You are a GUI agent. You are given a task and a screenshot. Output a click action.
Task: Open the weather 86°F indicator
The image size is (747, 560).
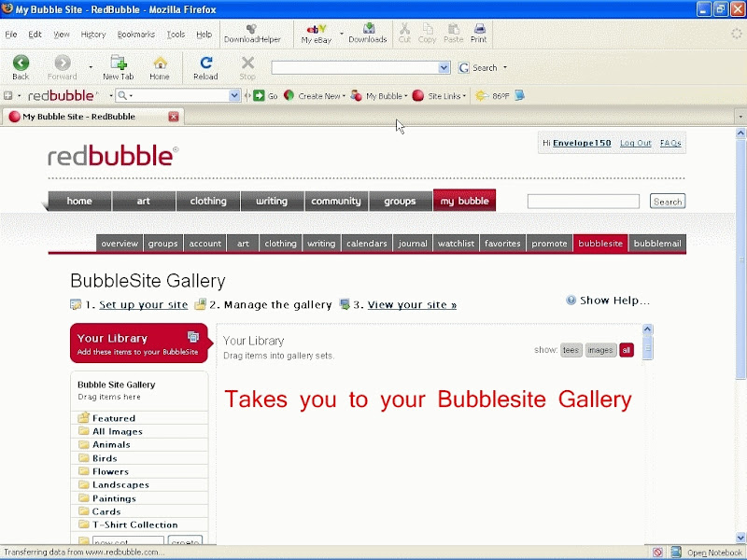(493, 96)
